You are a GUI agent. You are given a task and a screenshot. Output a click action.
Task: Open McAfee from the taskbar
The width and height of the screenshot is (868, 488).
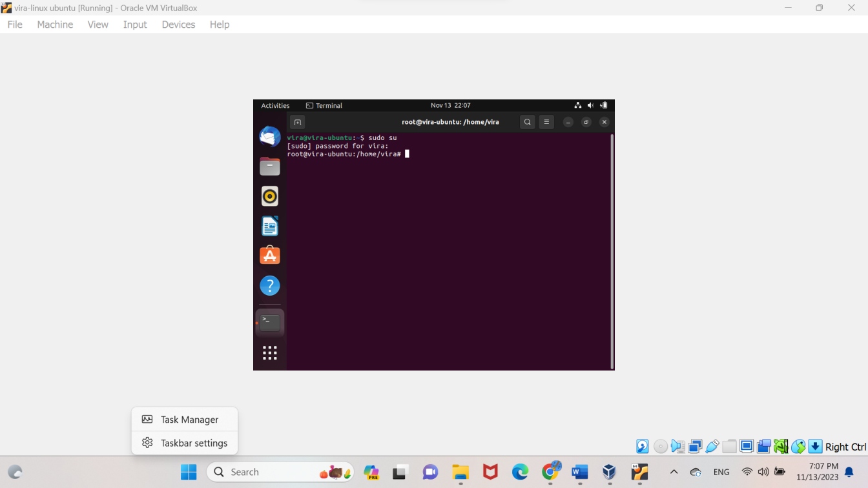click(x=491, y=473)
